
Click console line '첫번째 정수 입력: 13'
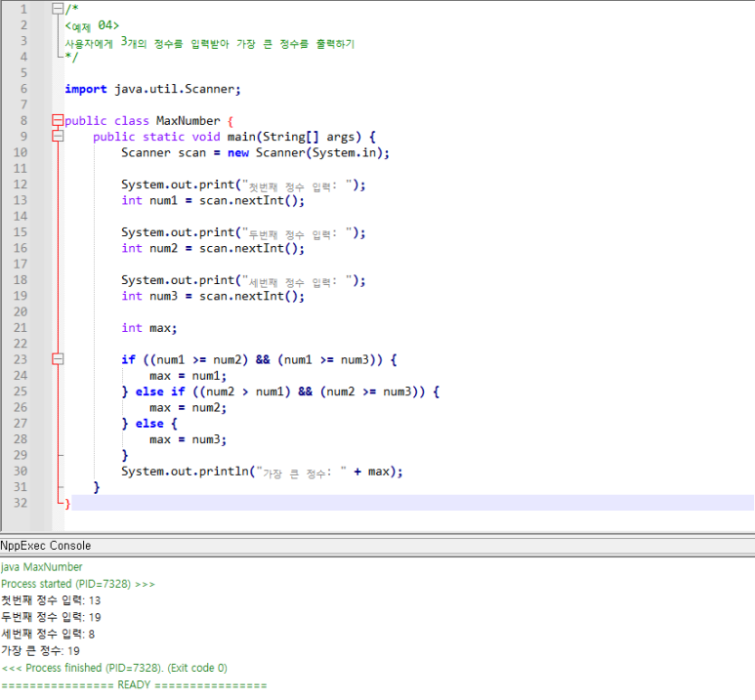[51, 600]
